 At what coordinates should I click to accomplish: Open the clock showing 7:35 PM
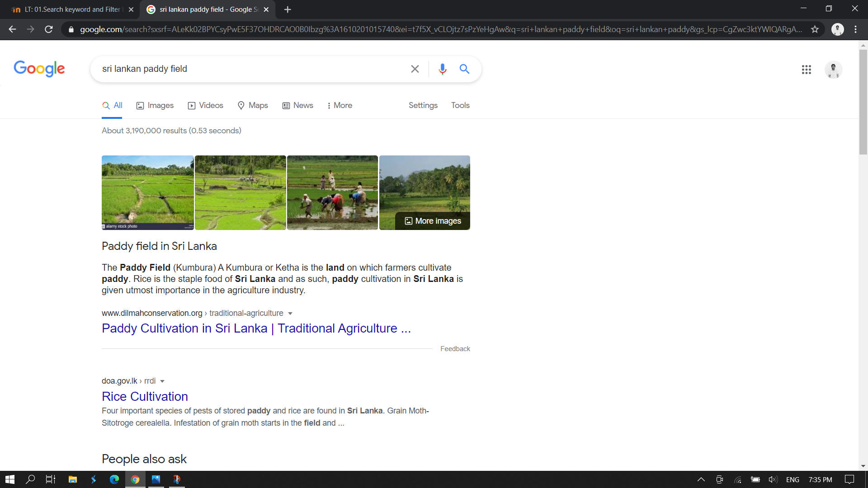tap(820, 480)
